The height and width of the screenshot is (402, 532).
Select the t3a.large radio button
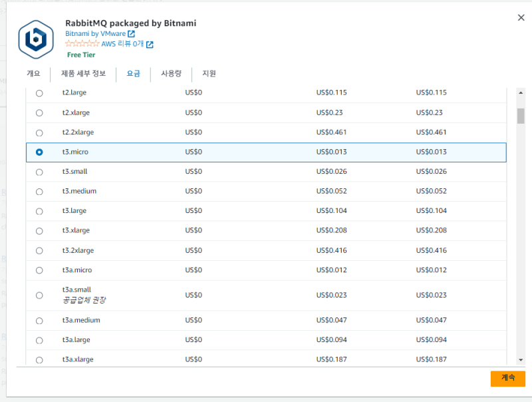pyautogui.click(x=39, y=340)
